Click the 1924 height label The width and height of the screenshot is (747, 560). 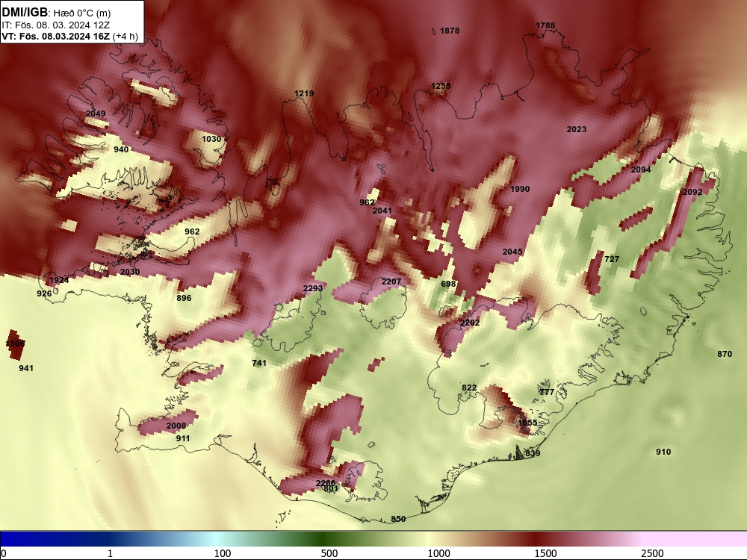pos(59,279)
